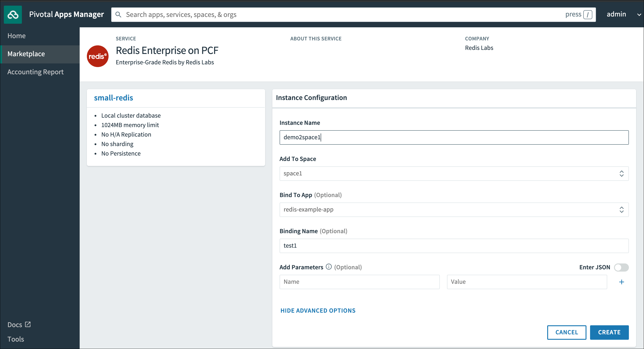This screenshot has height=349, width=644.
Task: Go to Home in sidebar
Action: (16, 36)
